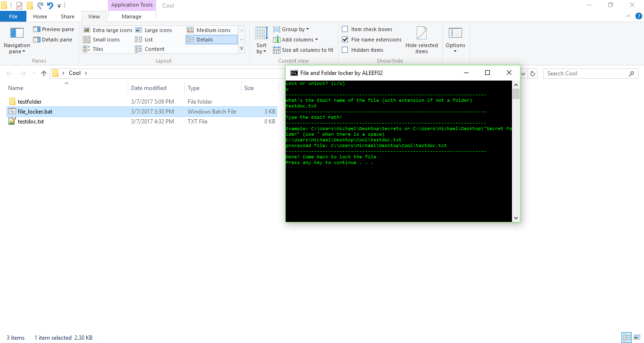Select the View ribbon tab
This screenshot has width=644, height=343.
point(94,16)
